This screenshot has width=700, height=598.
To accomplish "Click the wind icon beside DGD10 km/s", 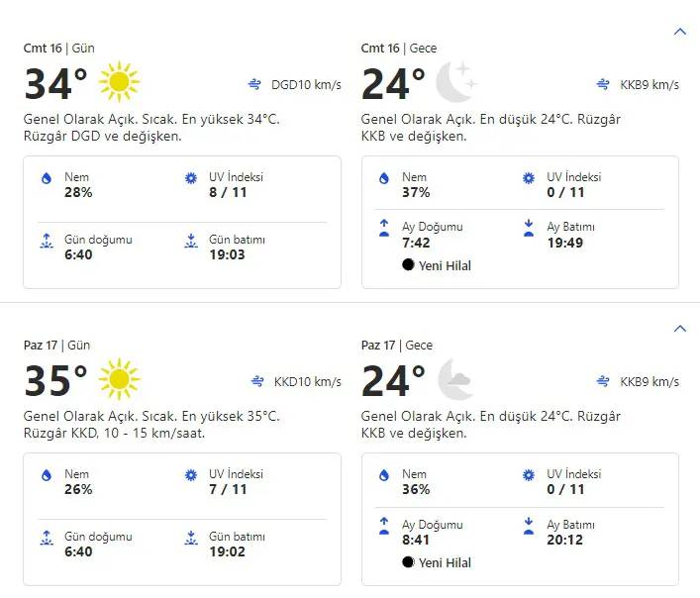I will 256,84.
